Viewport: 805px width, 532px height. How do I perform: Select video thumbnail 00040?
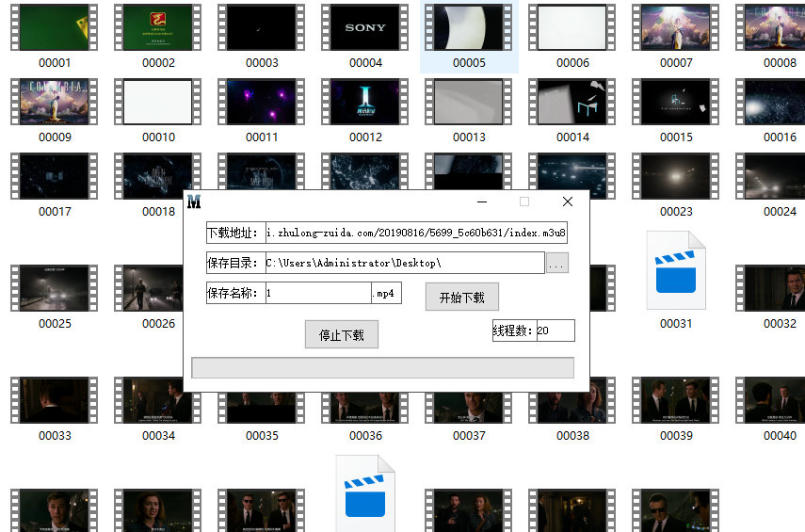coord(770,400)
